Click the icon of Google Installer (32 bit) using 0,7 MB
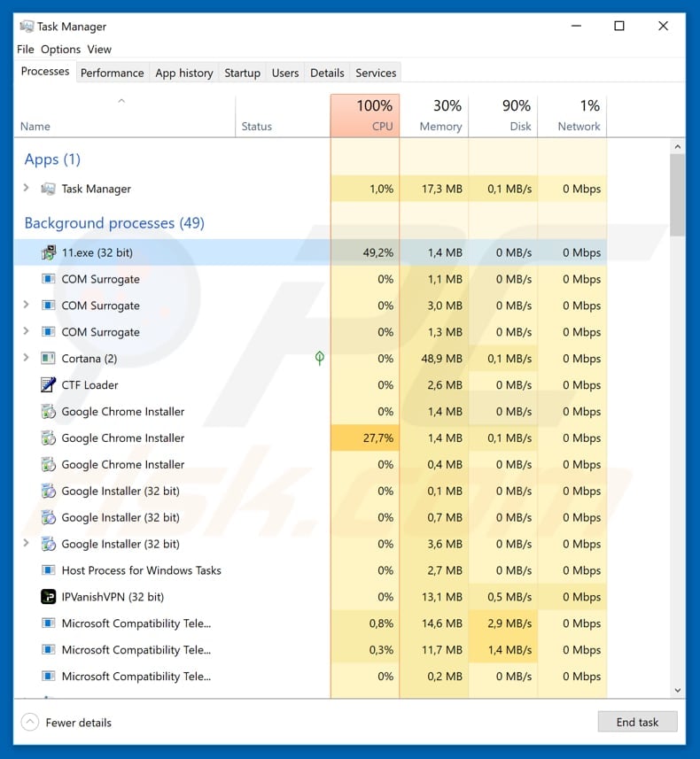This screenshot has width=700, height=759. click(48, 517)
